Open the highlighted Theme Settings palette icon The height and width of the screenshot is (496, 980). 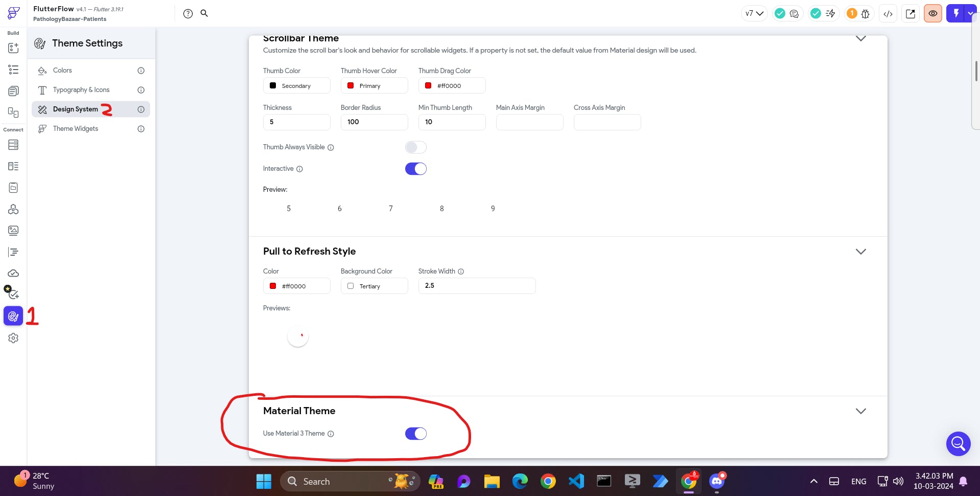click(x=13, y=317)
